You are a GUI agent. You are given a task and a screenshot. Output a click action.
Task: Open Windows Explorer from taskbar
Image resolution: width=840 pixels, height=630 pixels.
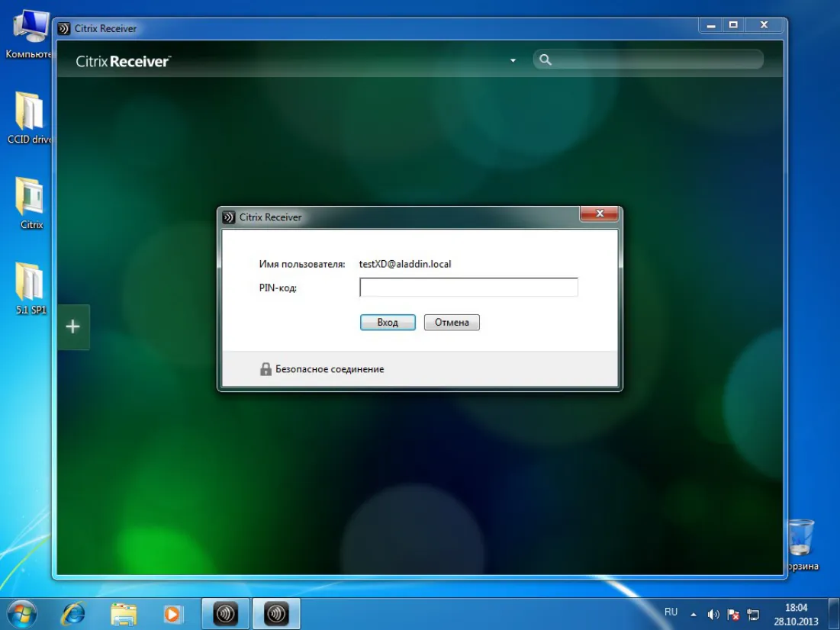click(124, 614)
